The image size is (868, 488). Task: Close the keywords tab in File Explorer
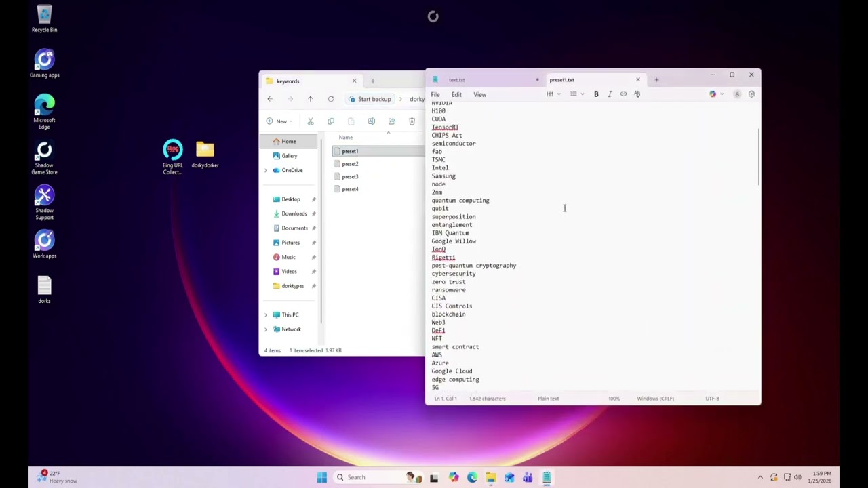click(x=354, y=81)
